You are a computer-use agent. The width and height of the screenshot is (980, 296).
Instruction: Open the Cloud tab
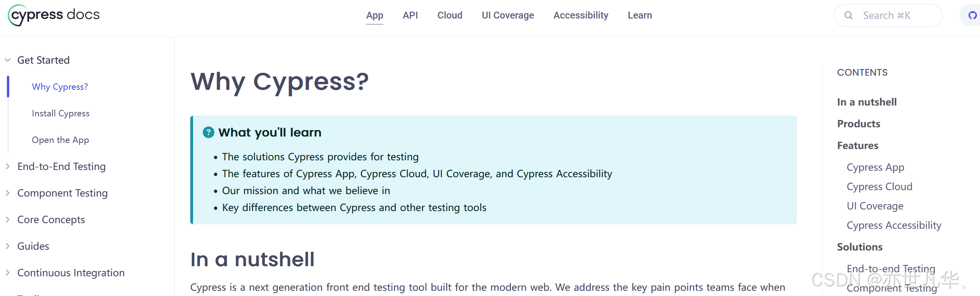449,15
